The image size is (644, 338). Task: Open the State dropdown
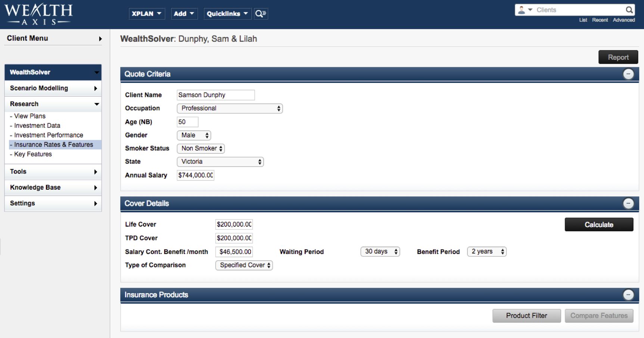[220, 162]
